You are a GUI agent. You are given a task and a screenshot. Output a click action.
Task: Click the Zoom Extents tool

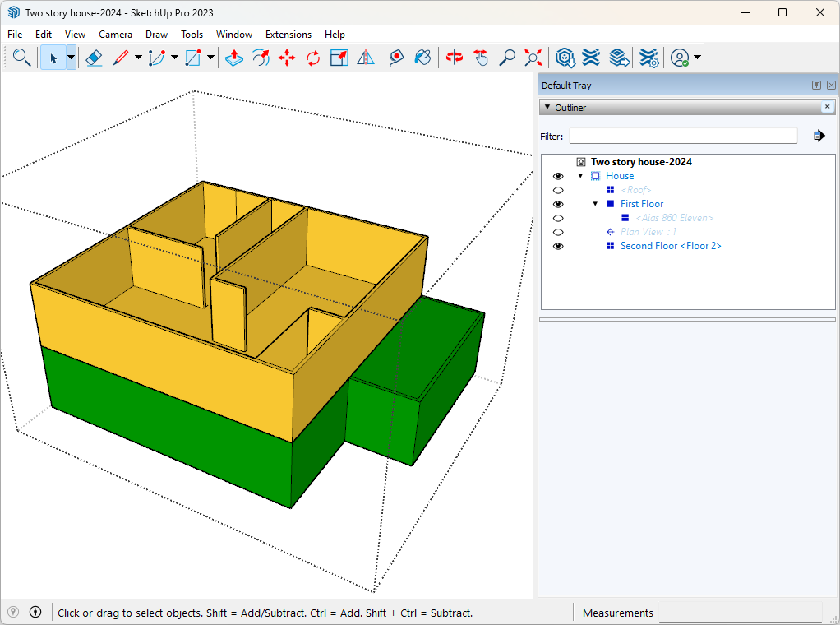pos(534,58)
